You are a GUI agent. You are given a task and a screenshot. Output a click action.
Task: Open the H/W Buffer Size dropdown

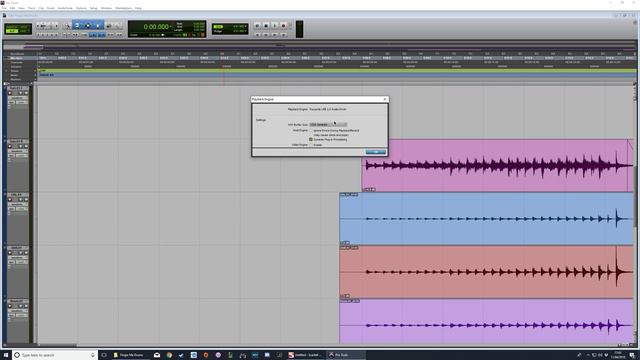(328, 124)
